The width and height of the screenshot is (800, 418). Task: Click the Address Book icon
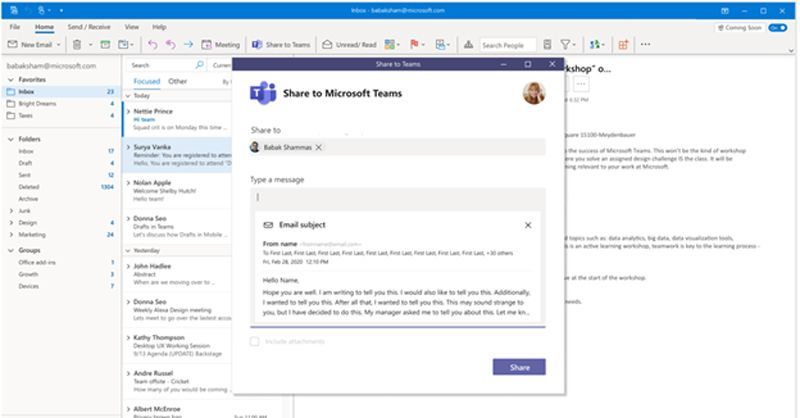547,45
